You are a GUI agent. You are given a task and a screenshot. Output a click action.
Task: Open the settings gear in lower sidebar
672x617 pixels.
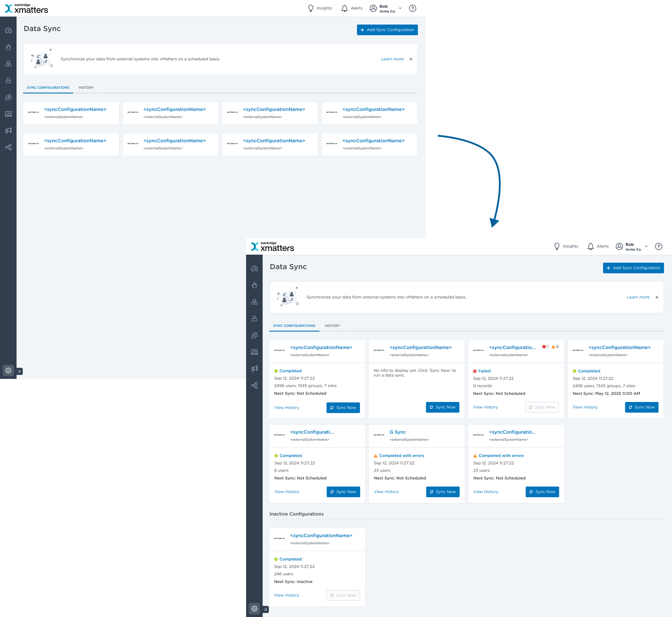pyautogui.click(x=254, y=609)
